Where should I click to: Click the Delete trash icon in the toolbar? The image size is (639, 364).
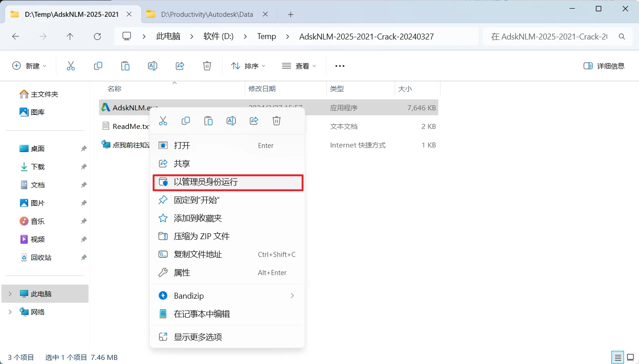[x=207, y=66]
